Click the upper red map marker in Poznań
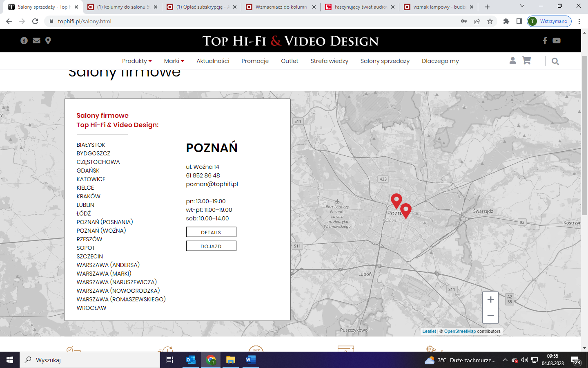Screen dimensions: 588x368 point(396,201)
